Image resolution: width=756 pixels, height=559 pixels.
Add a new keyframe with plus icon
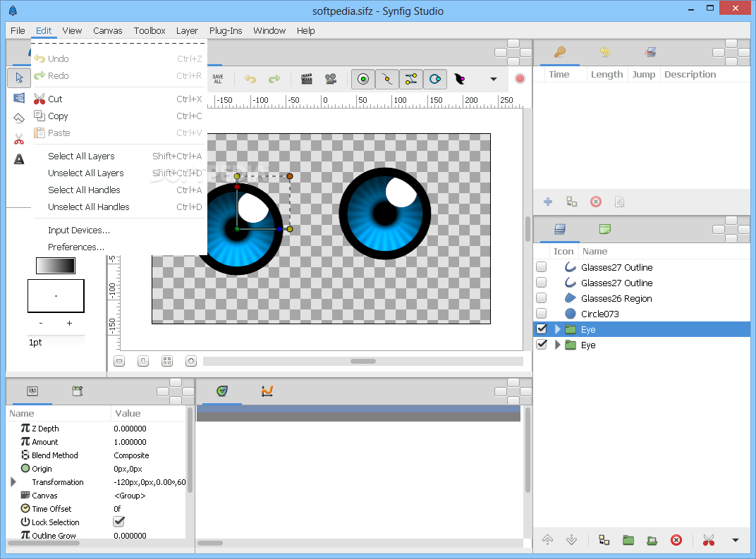[x=548, y=202]
